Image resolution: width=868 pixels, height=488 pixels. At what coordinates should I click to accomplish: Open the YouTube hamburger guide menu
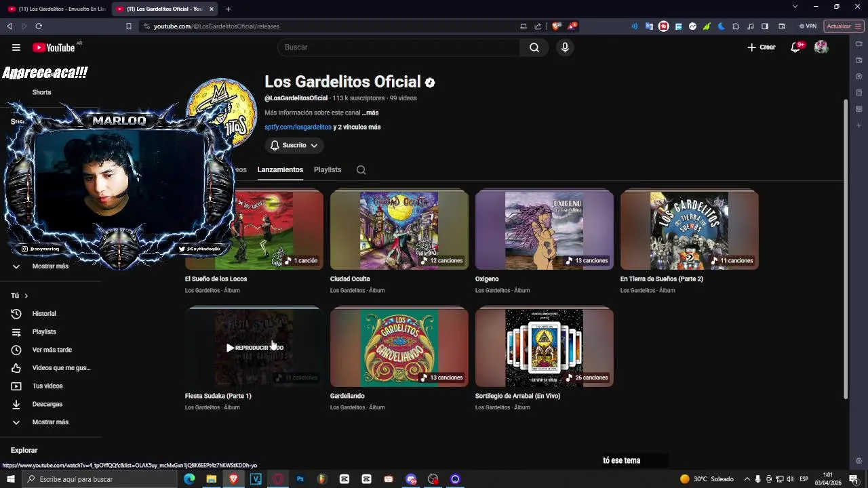16,47
